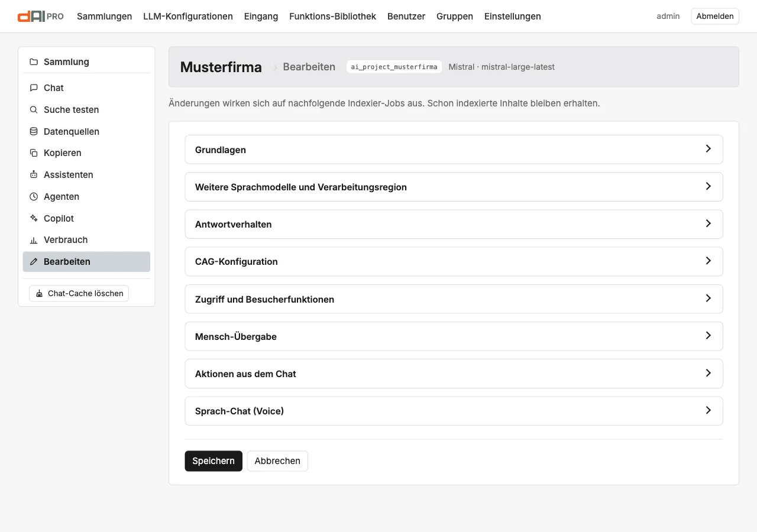Screen dimensions: 757x532
Task: Expand the Mensch-Übergabe section
Action: pyautogui.click(x=454, y=336)
